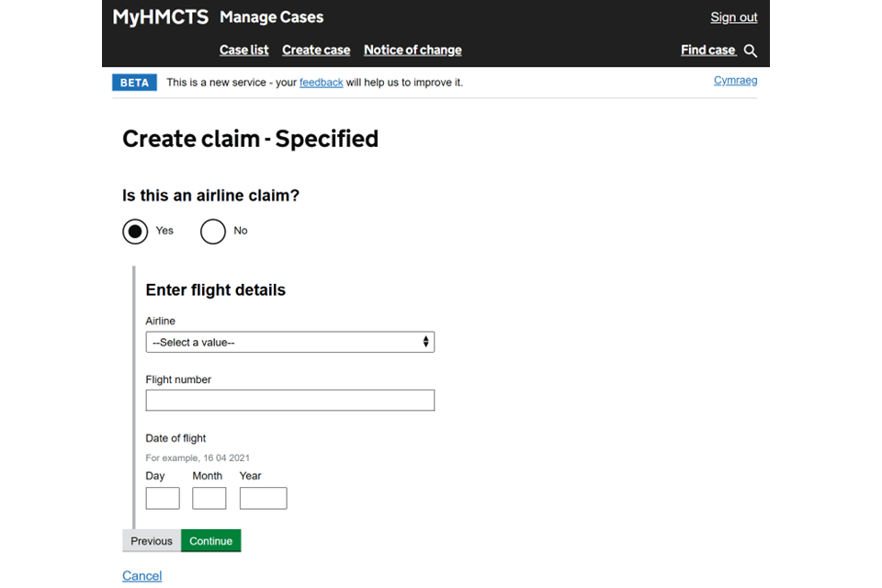This screenshot has height=588, width=882.
Task: Open the feedback link
Action: click(321, 83)
